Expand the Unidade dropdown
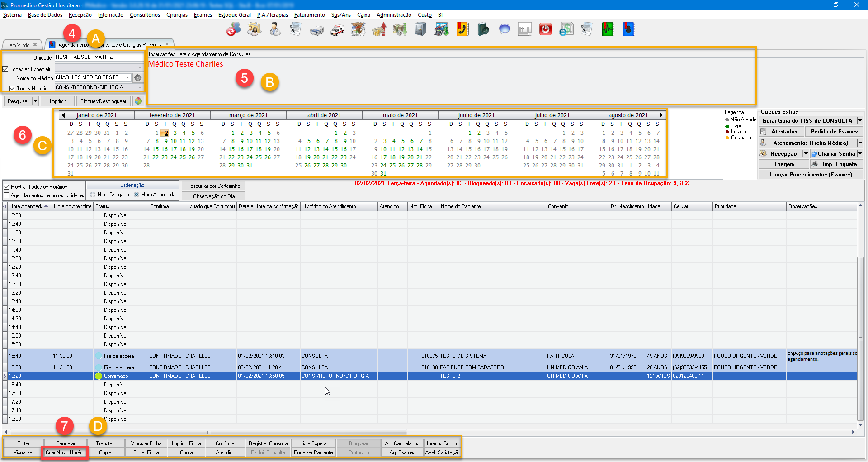868x462 pixels. [x=140, y=57]
